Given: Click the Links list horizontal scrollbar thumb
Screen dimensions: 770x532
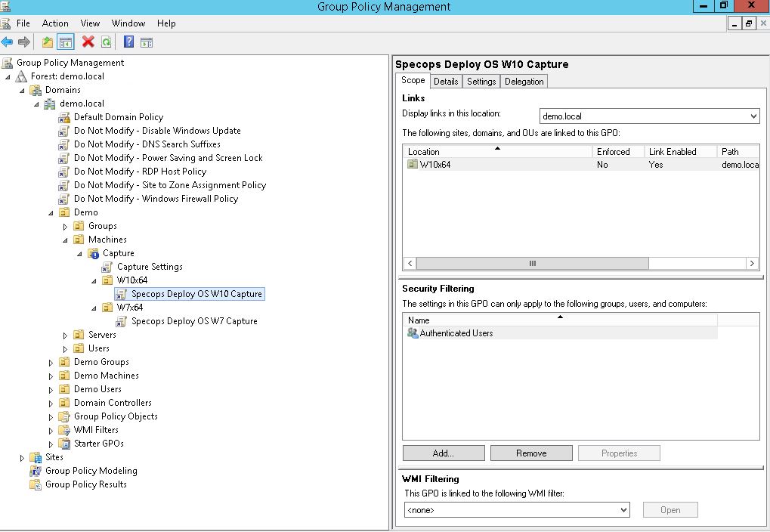Looking at the screenshot, I should click(x=532, y=263).
